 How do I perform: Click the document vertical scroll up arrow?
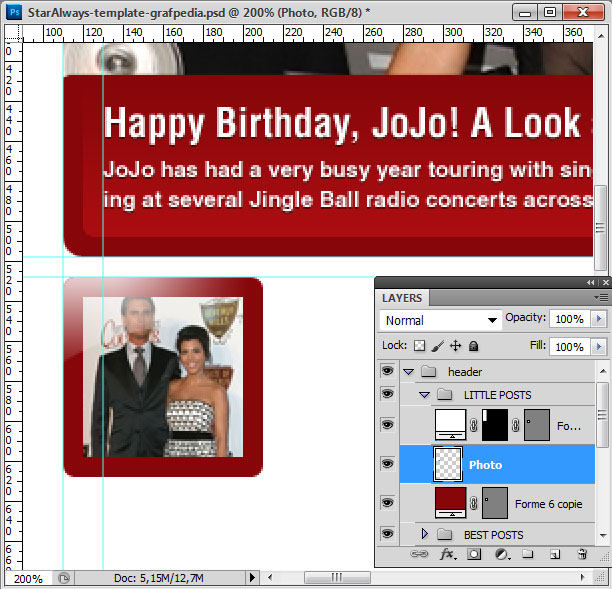coord(601,36)
